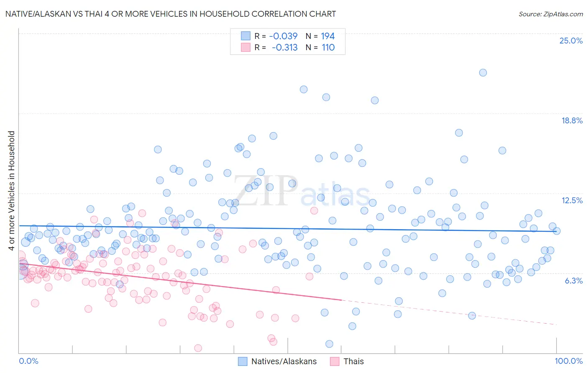Click the highest blue data point near 22%
Screen dimensions: 588x373
(x=483, y=72)
